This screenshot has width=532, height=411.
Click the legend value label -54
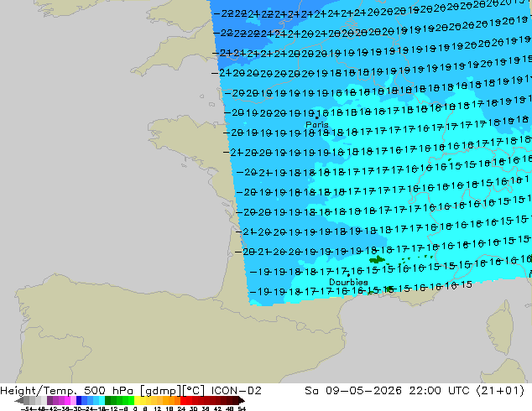pos(26,408)
